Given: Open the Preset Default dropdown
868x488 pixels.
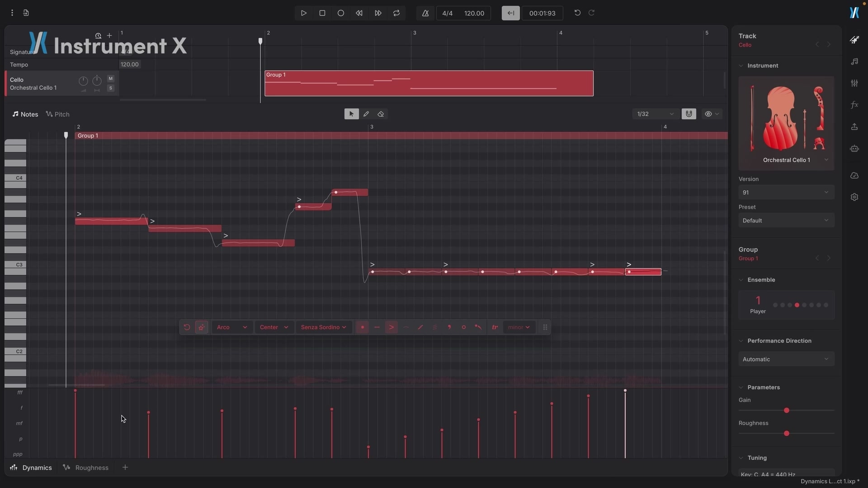Looking at the screenshot, I should coord(786,221).
